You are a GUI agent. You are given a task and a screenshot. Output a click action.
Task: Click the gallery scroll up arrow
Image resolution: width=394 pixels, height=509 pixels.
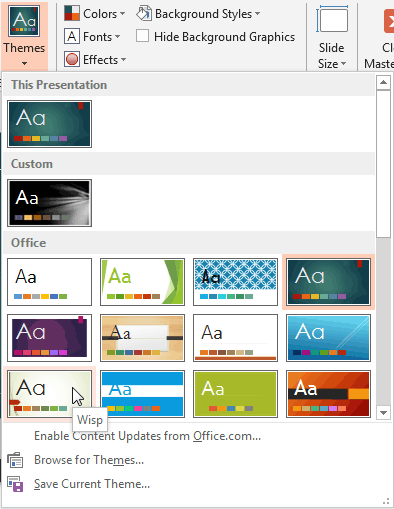[x=383, y=82]
